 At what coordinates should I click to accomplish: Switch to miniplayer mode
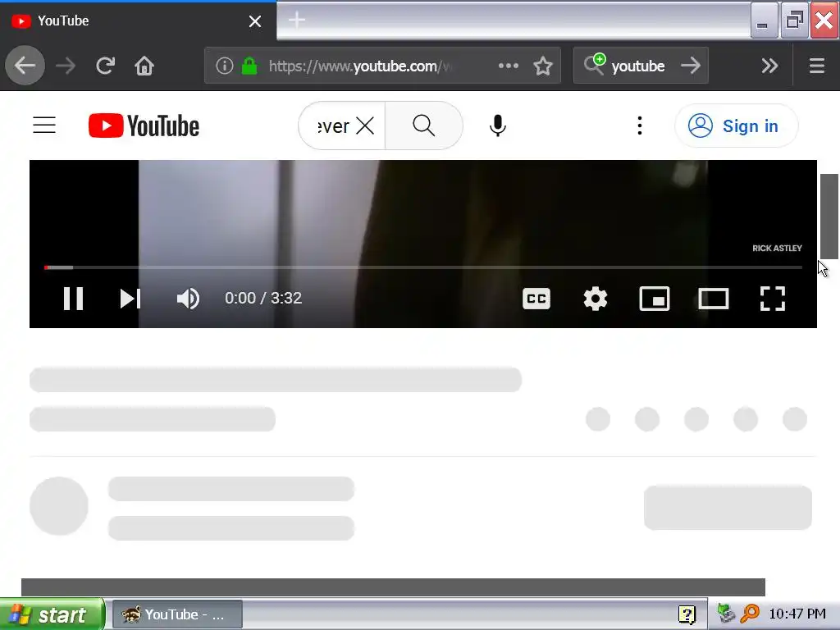pyautogui.click(x=654, y=299)
